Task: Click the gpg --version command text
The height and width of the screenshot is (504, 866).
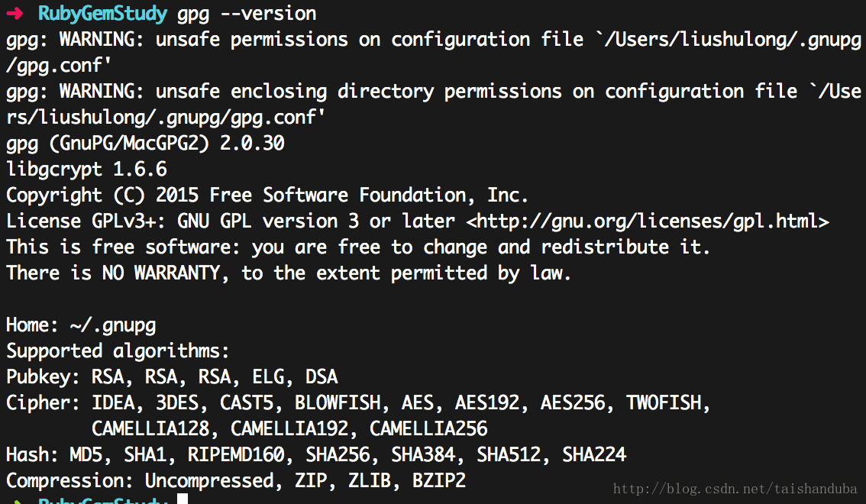Action: pos(247,14)
